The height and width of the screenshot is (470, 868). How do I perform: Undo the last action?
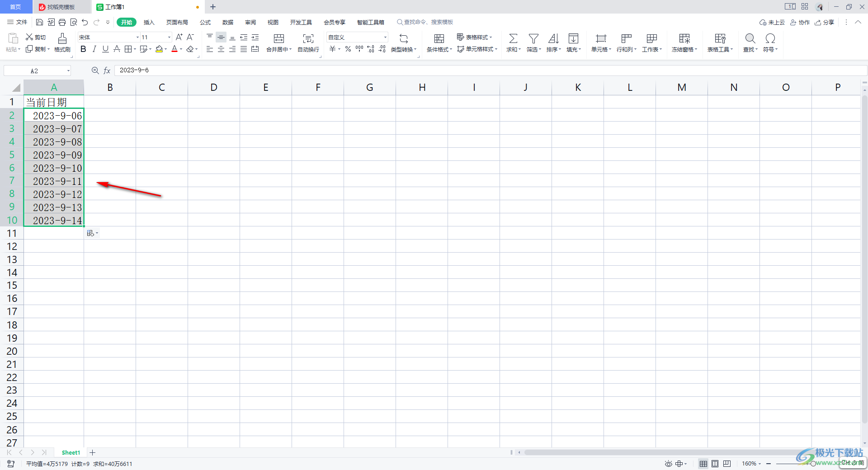85,22
